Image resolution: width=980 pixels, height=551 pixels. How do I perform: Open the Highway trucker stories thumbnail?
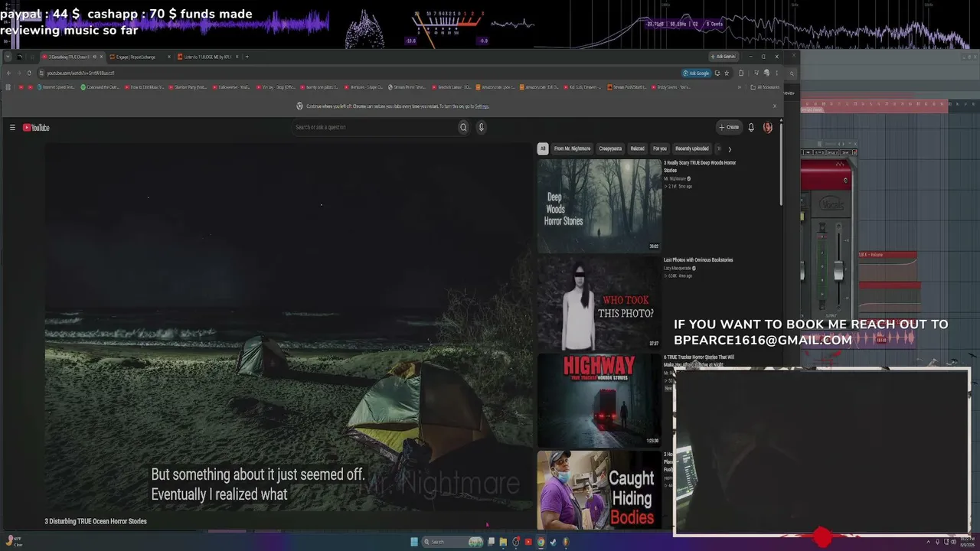(x=599, y=400)
